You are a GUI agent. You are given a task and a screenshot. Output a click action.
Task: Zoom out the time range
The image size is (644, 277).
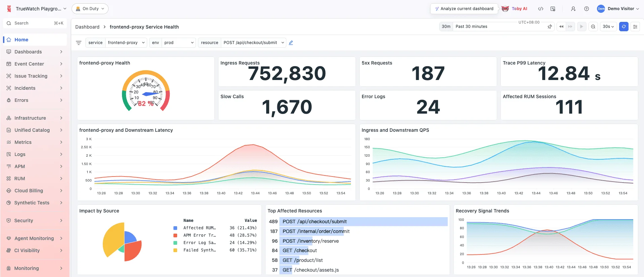(593, 27)
